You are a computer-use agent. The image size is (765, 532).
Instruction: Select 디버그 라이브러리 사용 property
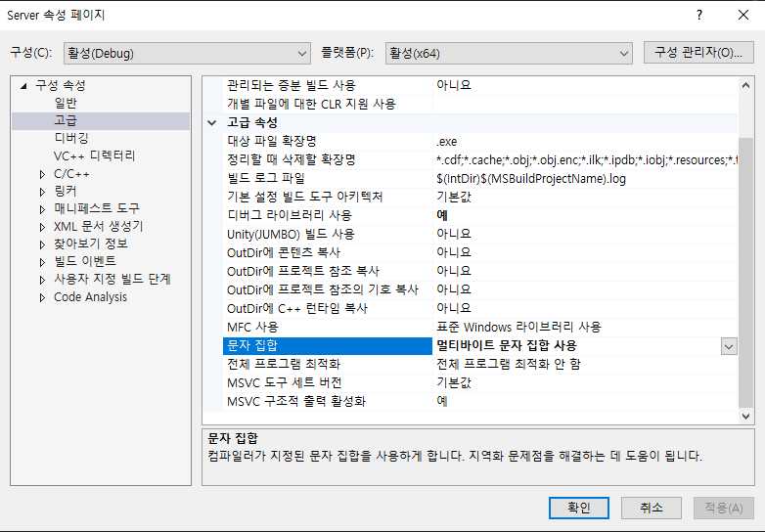click(328, 215)
